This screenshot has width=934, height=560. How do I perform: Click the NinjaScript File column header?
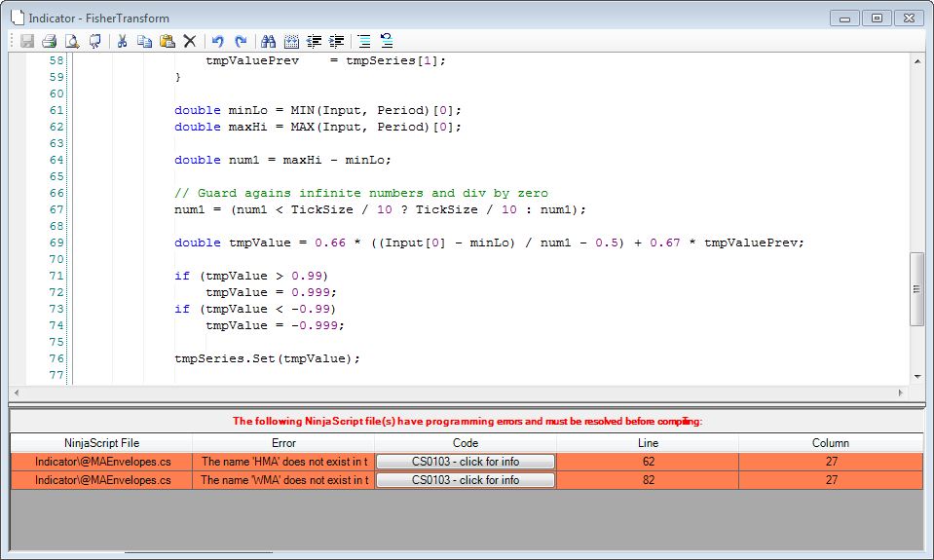[x=102, y=443]
